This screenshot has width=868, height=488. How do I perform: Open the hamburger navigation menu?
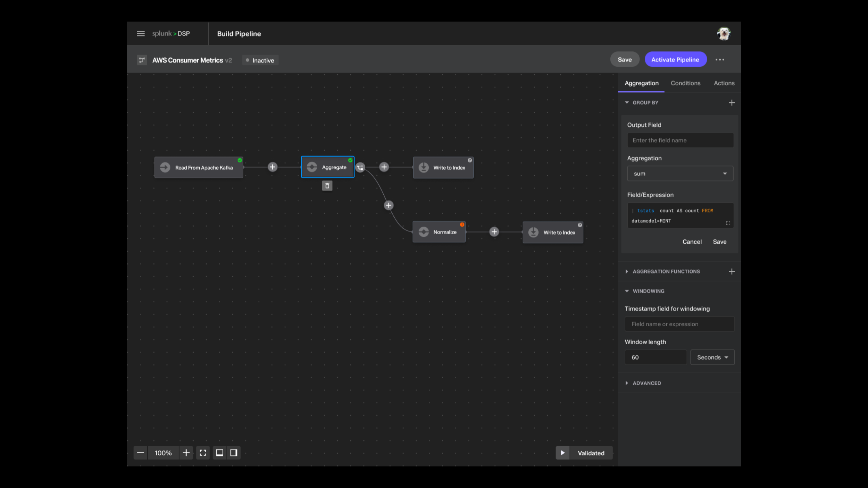141,34
